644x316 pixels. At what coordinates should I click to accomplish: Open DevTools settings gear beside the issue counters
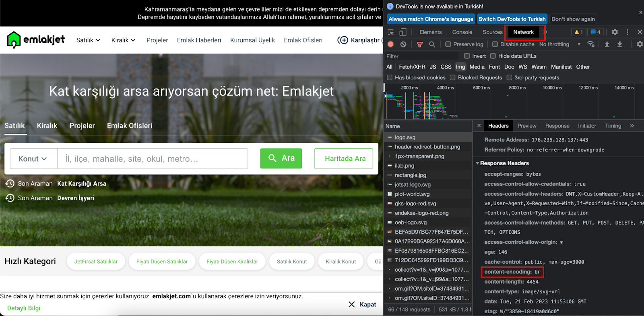point(615,32)
